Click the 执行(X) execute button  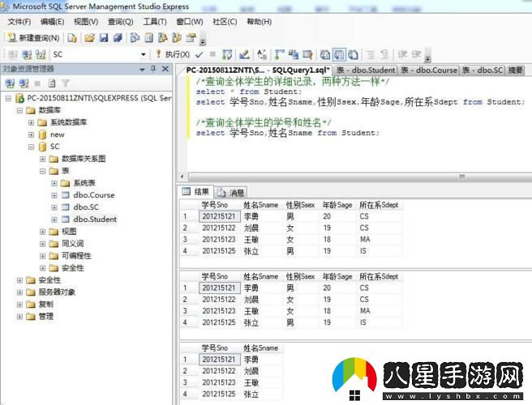pyautogui.click(x=173, y=54)
